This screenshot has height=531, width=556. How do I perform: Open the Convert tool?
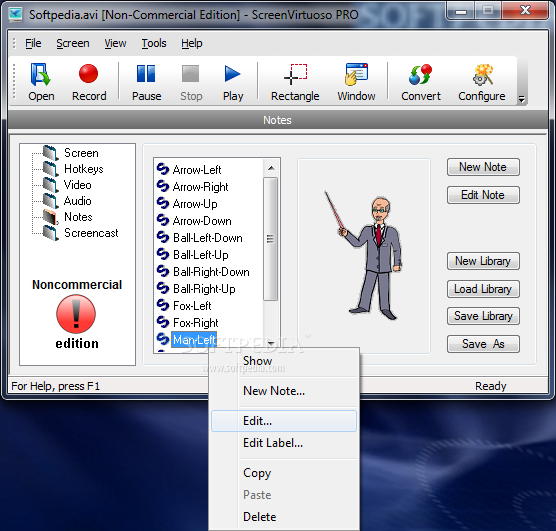coord(421,82)
